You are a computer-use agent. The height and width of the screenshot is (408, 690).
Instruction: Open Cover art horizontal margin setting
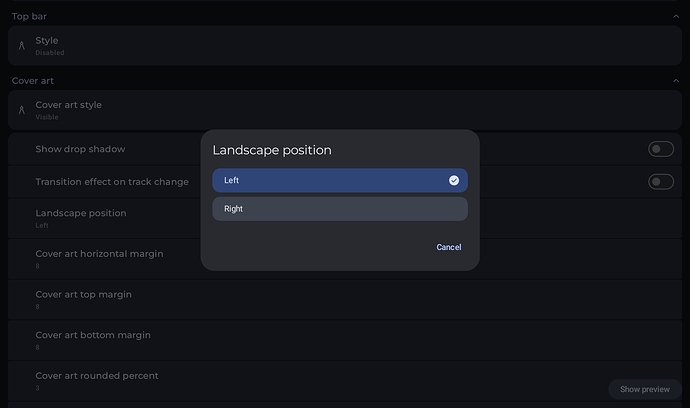coord(100,258)
